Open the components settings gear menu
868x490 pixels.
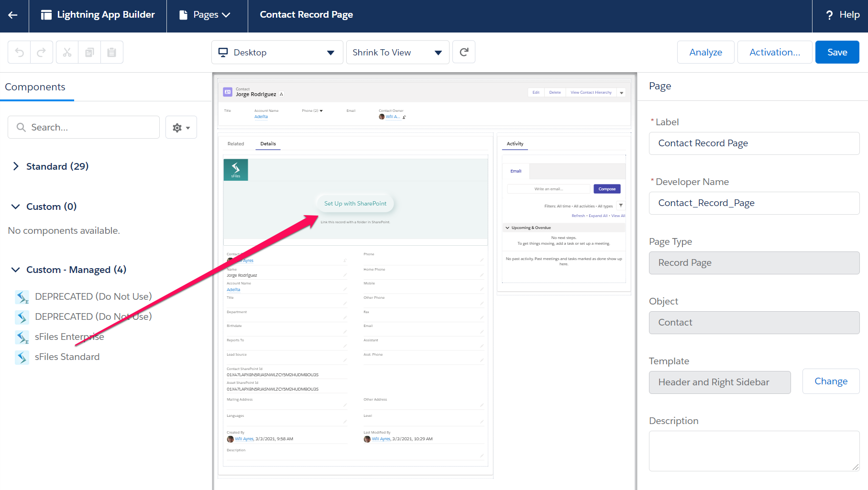click(181, 128)
